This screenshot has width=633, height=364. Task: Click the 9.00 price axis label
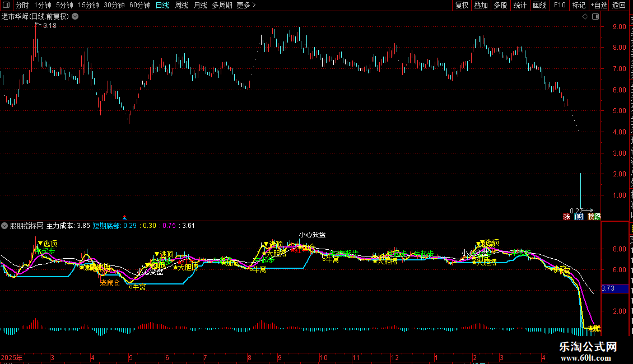[x=619, y=27]
